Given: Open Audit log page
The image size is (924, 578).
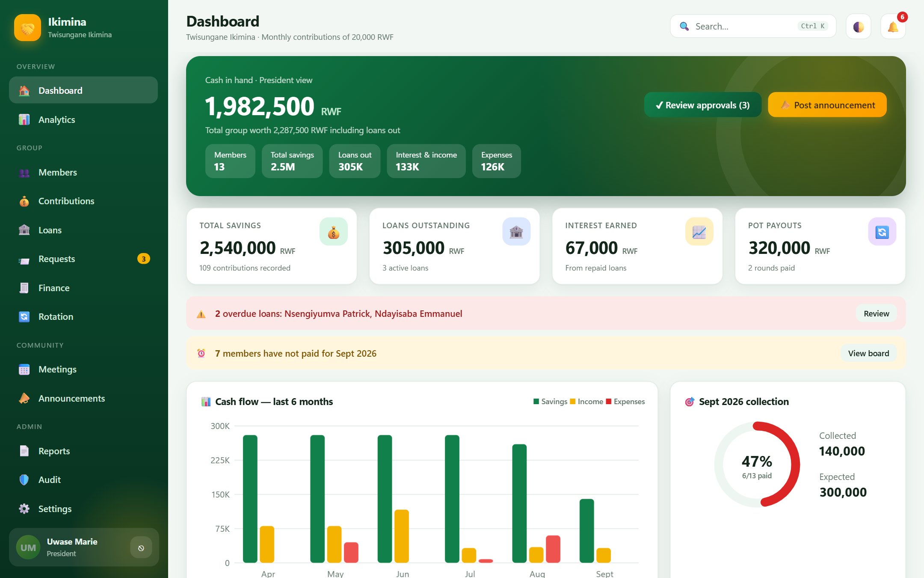Looking at the screenshot, I should [83, 480].
